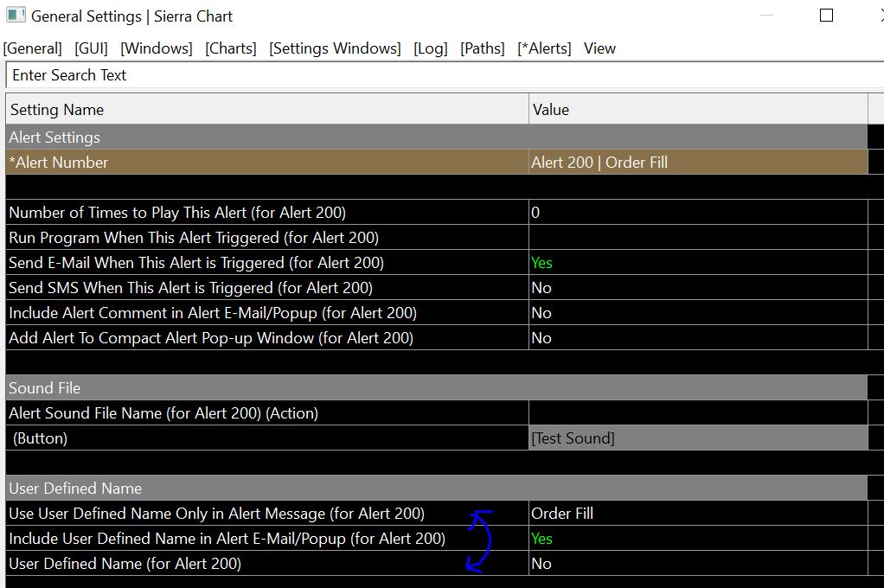Toggle Add Alert To Compact Pop-up Window value
This screenshot has width=884, height=588.
tap(699, 338)
